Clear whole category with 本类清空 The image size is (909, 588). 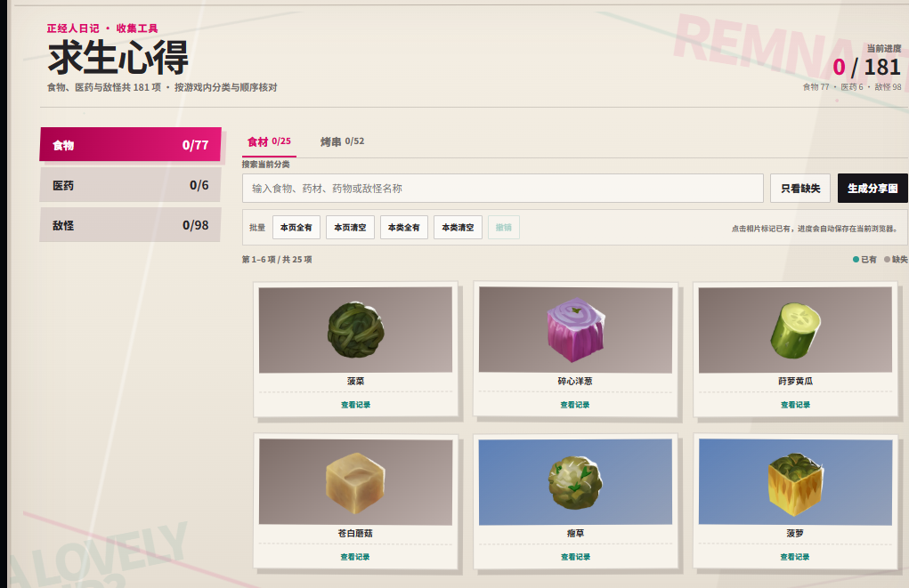[458, 228]
